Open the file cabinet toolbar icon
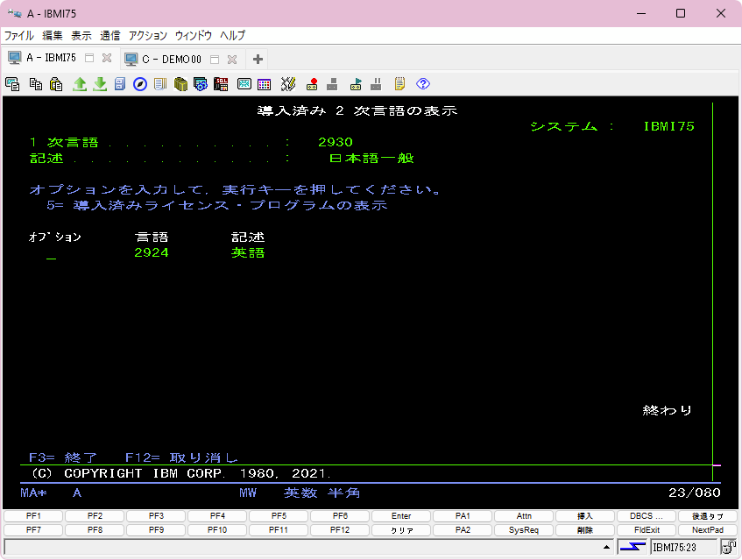The width and height of the screenshot is (742, 560). pyautogui.click(x=120, y=84)
